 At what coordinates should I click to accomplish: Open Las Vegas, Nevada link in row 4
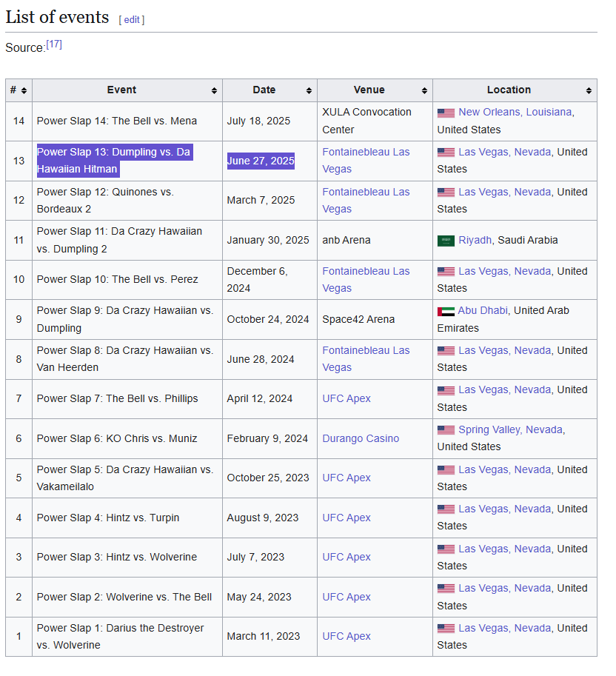pyautogui.click(x=505, y=509)
